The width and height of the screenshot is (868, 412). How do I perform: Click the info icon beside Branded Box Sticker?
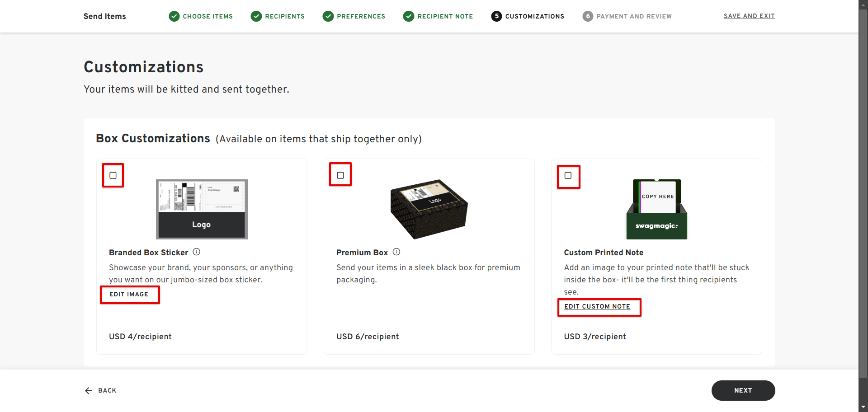(197, 252)
